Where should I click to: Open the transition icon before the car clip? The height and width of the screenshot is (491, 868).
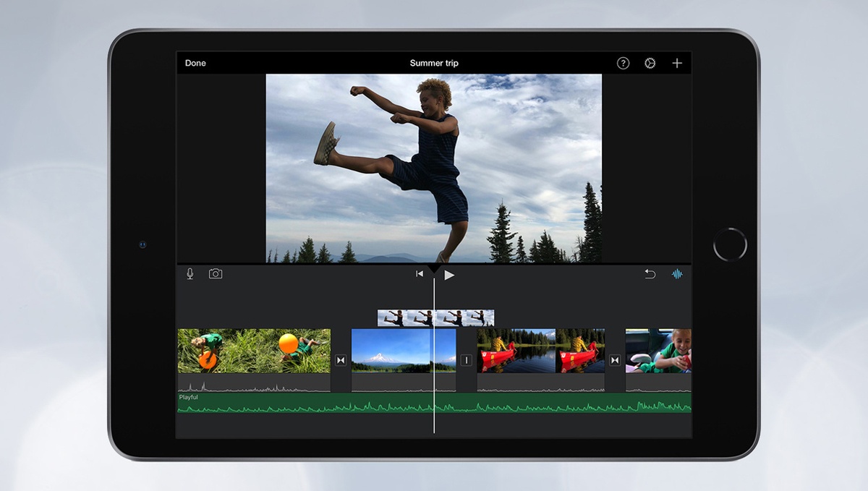615,359
